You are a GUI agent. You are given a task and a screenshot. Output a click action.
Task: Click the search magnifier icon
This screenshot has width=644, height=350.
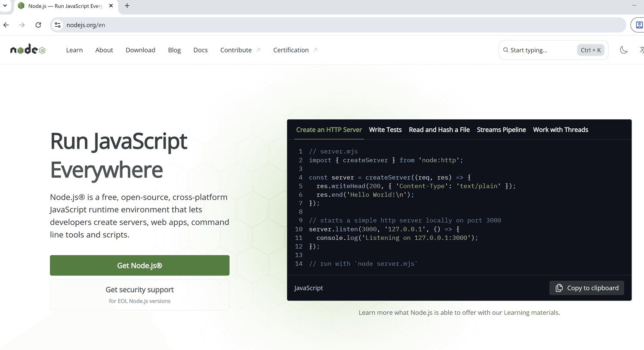click(x=505, y=50)
